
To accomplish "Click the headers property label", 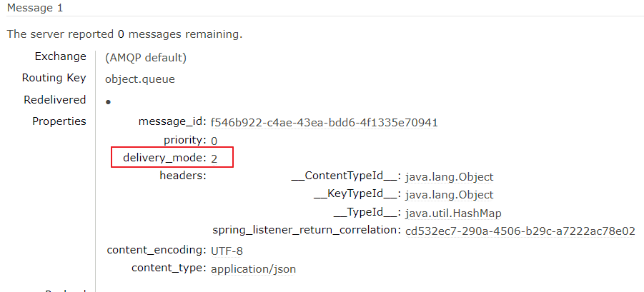I will [183, 176].
